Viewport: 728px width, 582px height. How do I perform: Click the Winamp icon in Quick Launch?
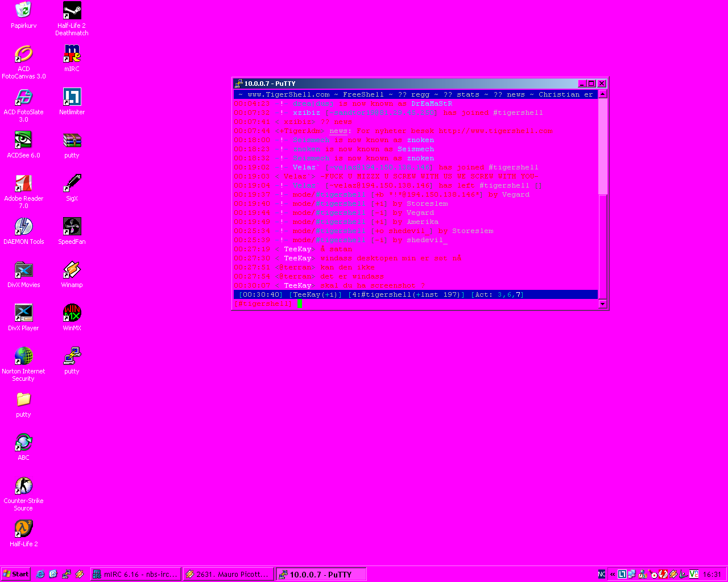80,574
